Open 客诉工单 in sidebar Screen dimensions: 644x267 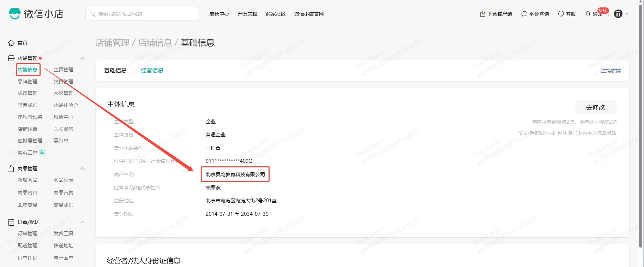(28, 153)
